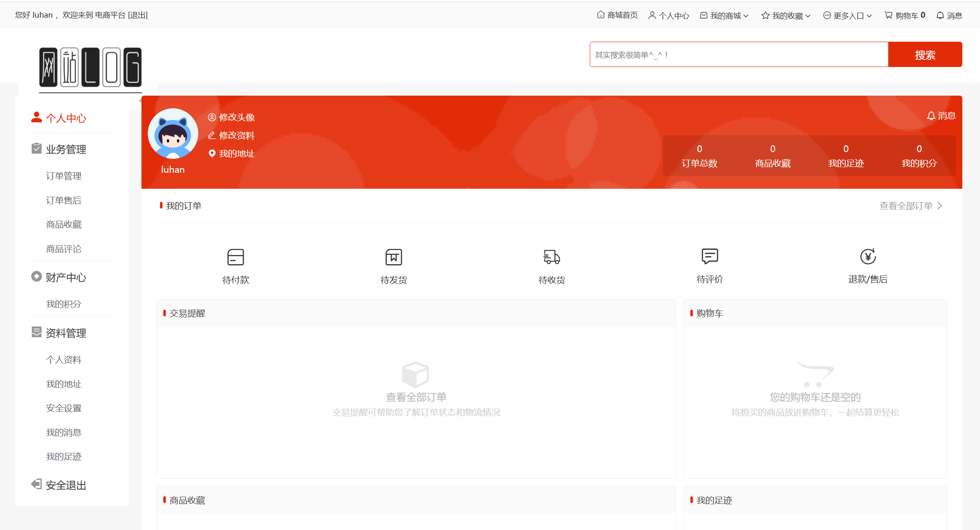This screenshot has height=530, width=980.
Task: Click the shopping cart icon in top bar
Action: (x=888, y=15)
